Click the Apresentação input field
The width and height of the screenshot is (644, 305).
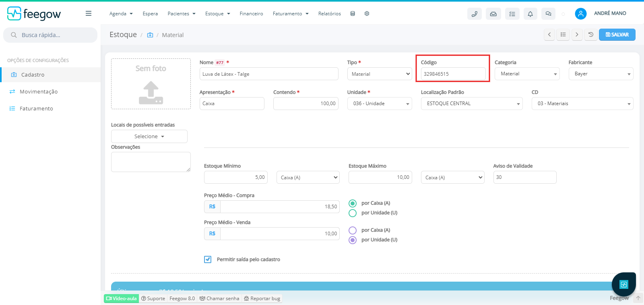(x=232, y=104)
